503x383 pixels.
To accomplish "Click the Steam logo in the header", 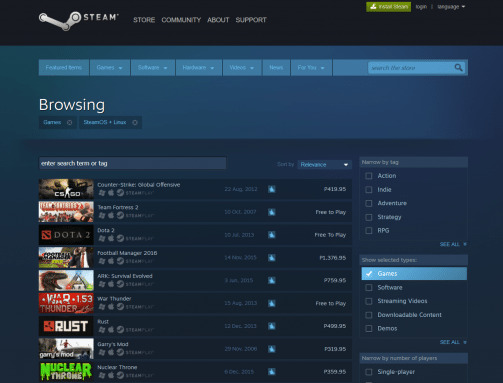I will [79, 20].
